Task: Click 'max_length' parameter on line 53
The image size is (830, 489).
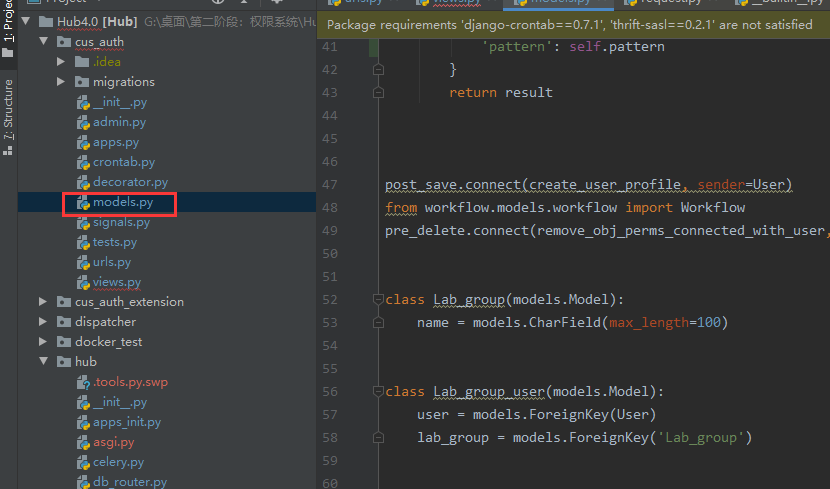Action: click(x=648, y=323)
